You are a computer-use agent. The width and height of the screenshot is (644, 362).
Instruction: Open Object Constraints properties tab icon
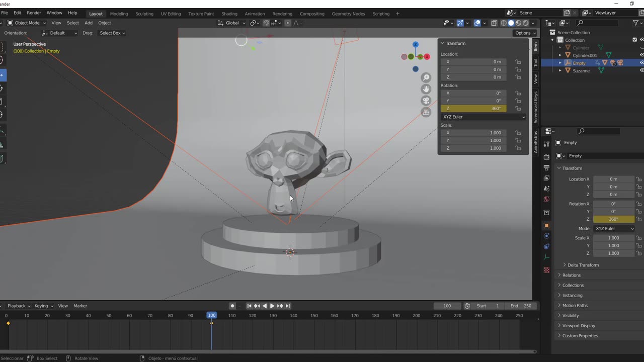546,246
